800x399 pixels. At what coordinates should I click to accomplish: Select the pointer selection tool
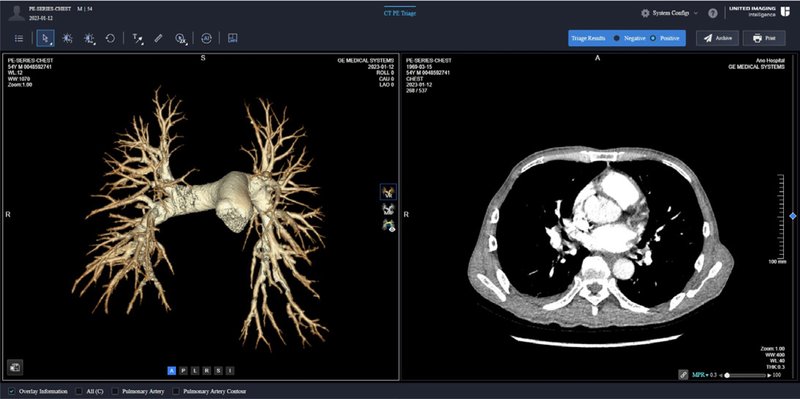click(45, 38)
